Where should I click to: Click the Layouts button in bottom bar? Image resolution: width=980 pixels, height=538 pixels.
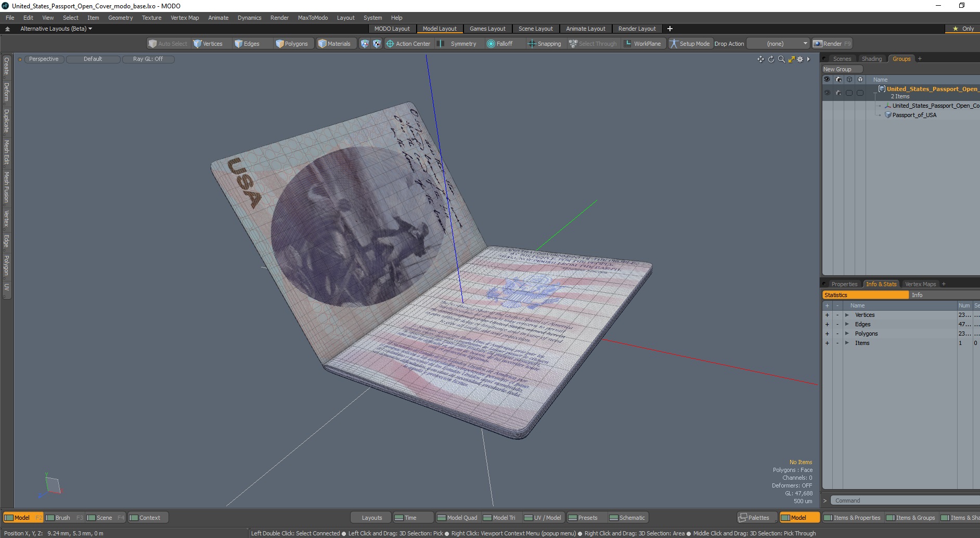coord(371,518)
